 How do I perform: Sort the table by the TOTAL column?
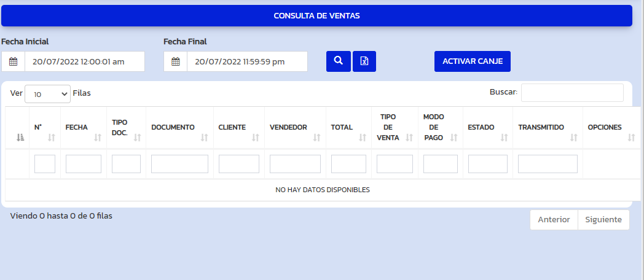[x=347, y=128]
